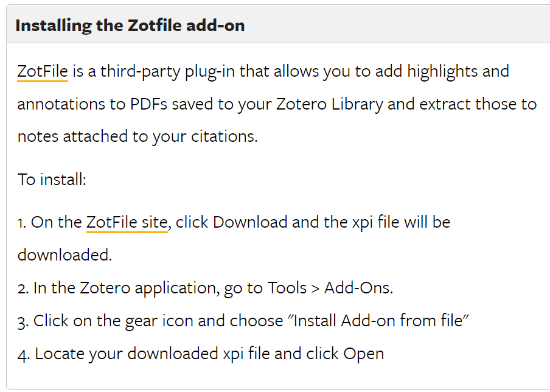This screenshot has height=392, width=550.
Task: Click the 'To install:' text line
Action: (x=52, y=180)
